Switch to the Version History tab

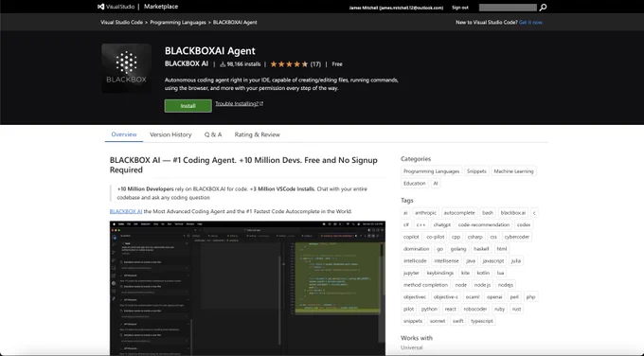point(170,134)
